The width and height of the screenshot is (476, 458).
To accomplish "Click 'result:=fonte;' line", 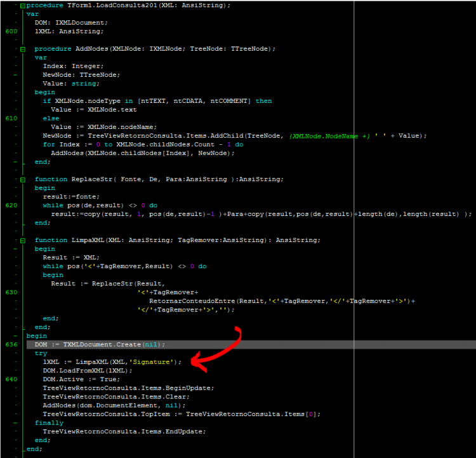I will [x=71, y=197].
